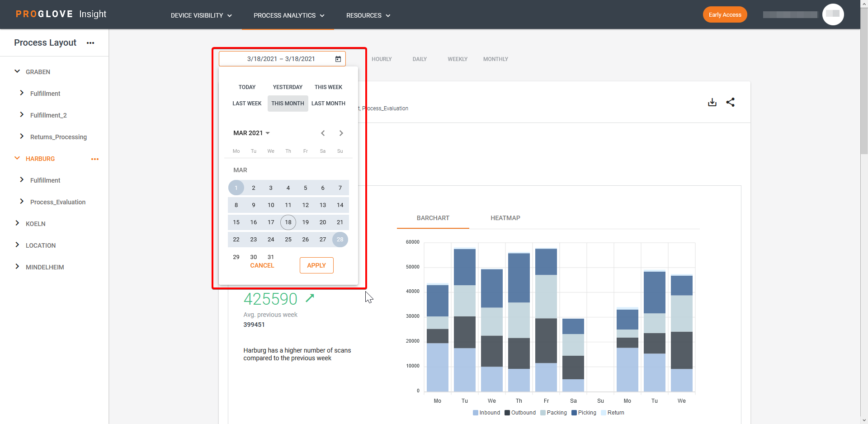The height and width of the screenshot is (424, 868).
Task: Choose LAST WEEK preset
Action: (247, 104)
